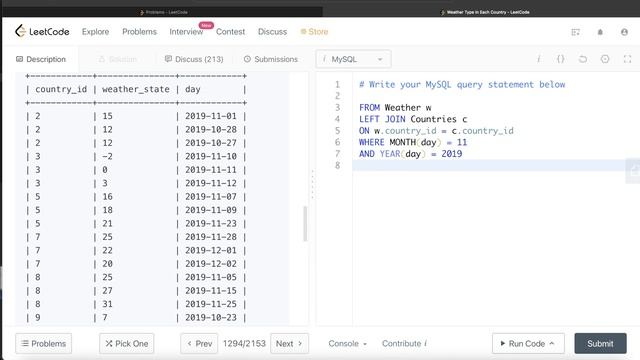Click the side note tab at editor edge

tap(633, 171)
